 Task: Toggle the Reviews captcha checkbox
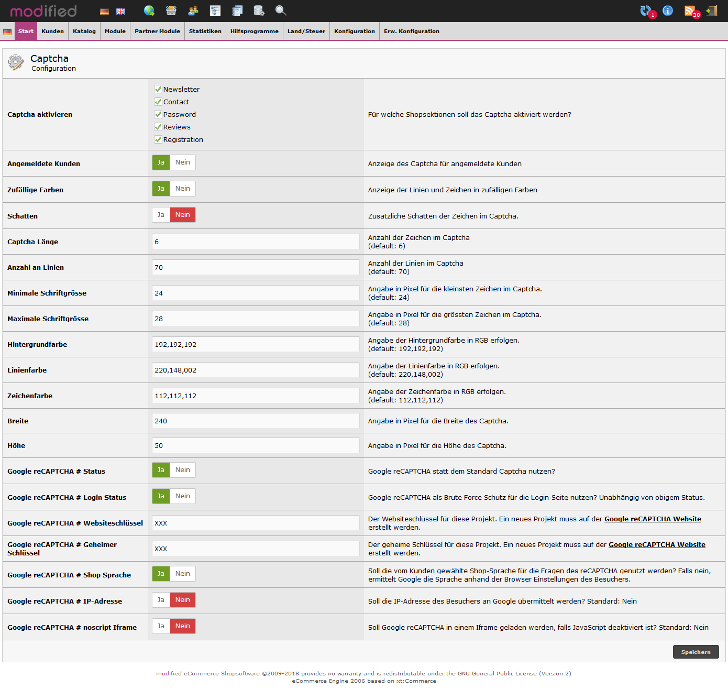click(x=158, y=127)
